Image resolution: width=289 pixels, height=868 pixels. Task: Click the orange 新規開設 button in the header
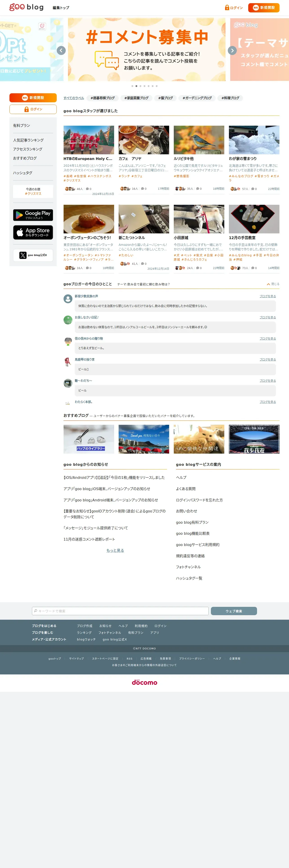(264, 7)
